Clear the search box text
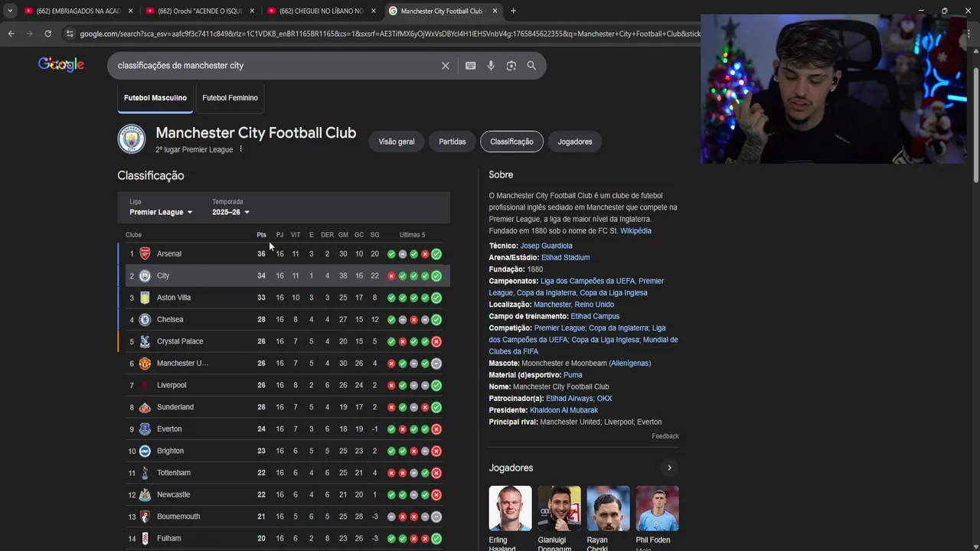Viewport: 980px width, 551px height. (446, 66)
